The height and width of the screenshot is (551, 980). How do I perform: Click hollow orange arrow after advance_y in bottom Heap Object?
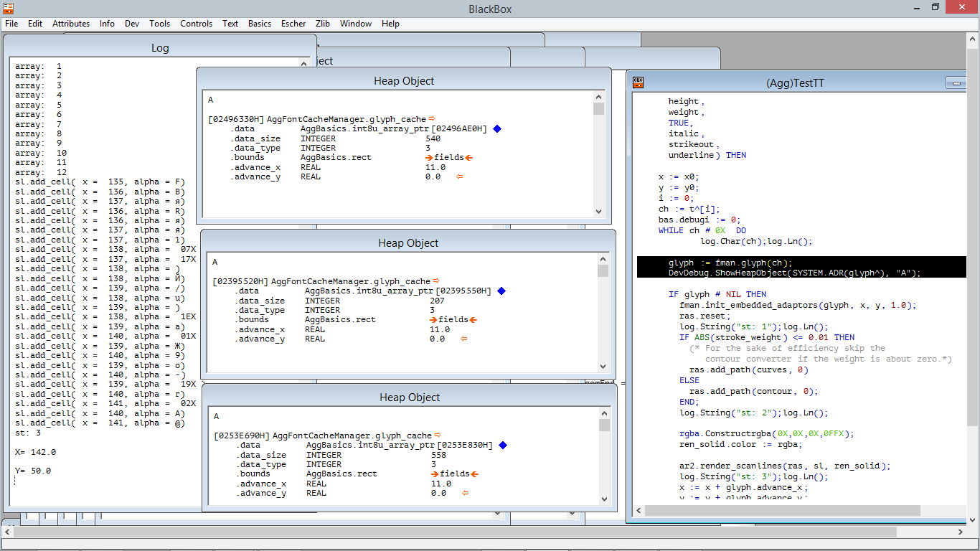tap(463, 493)
